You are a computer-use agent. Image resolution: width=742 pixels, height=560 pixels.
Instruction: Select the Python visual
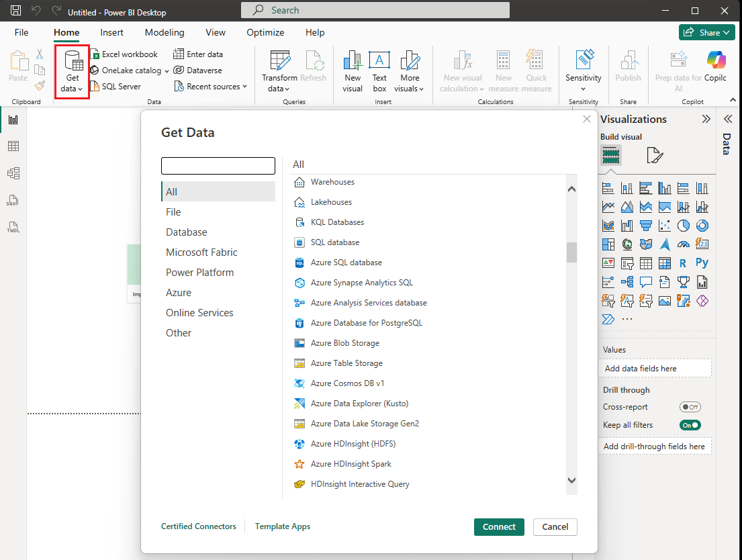(702, 262)
